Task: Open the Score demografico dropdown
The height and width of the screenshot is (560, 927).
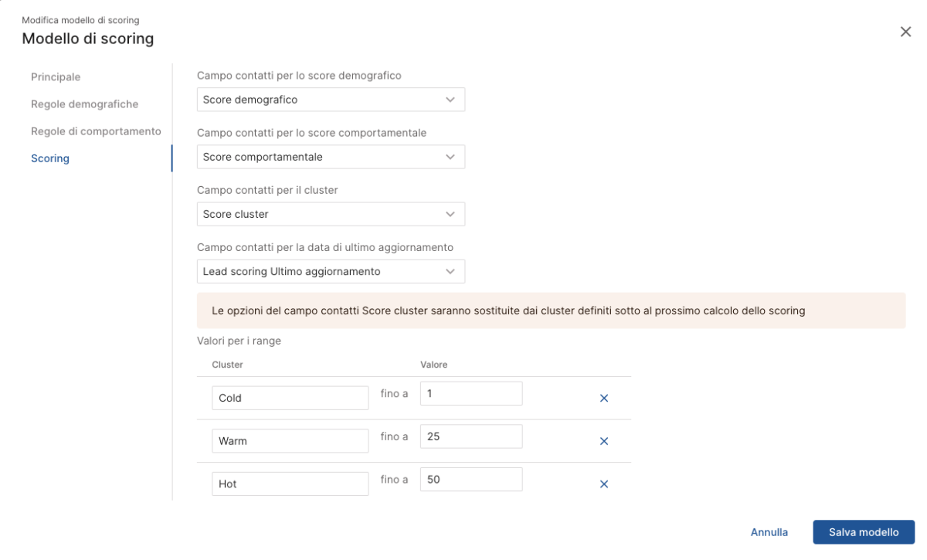Action: pyautogui.click(x=331, y=100)
